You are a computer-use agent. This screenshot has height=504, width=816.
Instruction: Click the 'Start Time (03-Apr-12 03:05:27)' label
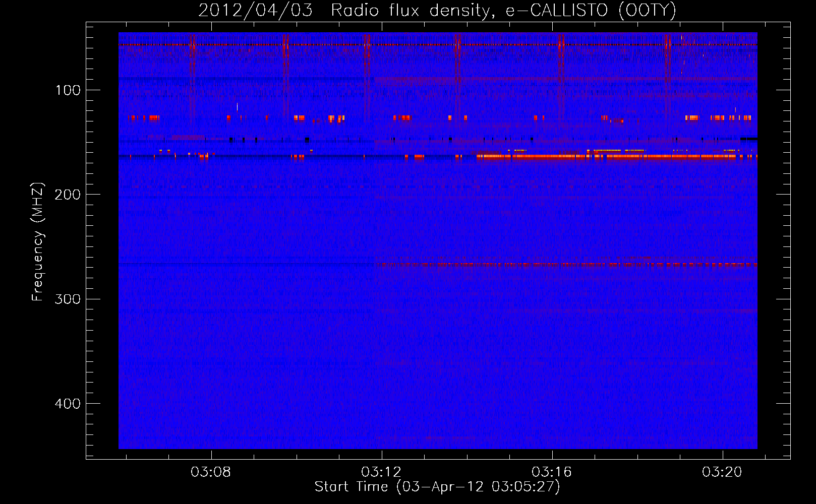[437, 487]
